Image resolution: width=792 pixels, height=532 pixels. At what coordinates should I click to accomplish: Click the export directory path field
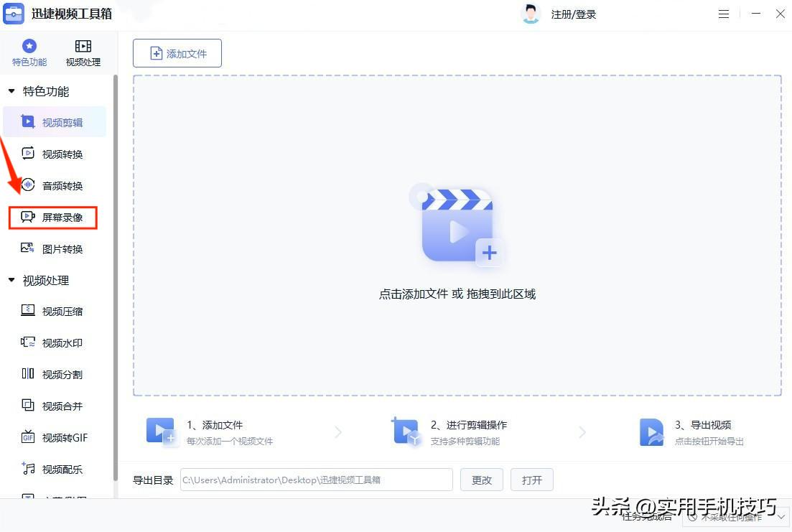316,480
